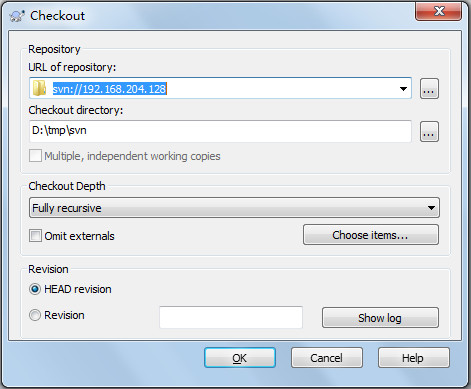Enable Omit externals checkbox
The width and height of the screenshot is (471, 389).
(x=35, y=236)
